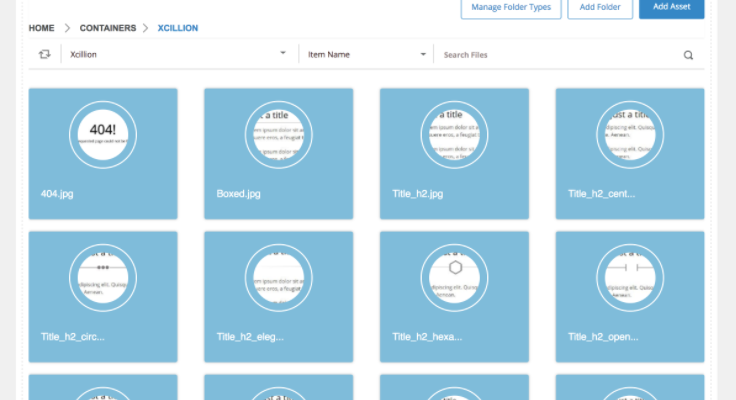Focus the Search Files input
Screen dimensions: 736x400
(x=560, y=55)
